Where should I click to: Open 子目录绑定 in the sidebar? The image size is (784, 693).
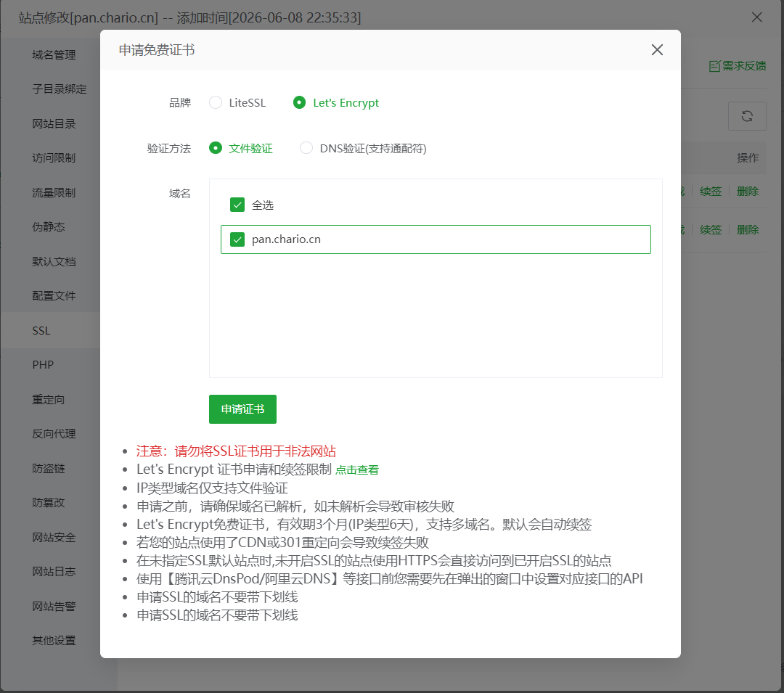59,89
